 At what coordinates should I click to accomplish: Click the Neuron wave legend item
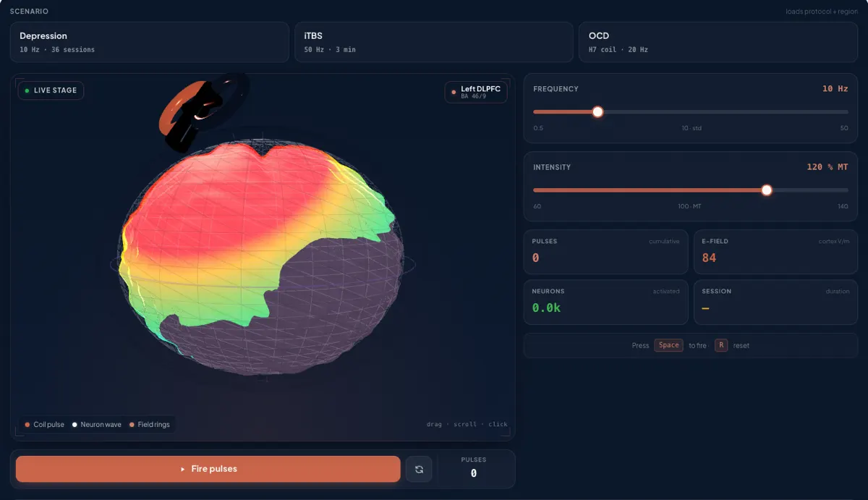click(x=96, y=425)
